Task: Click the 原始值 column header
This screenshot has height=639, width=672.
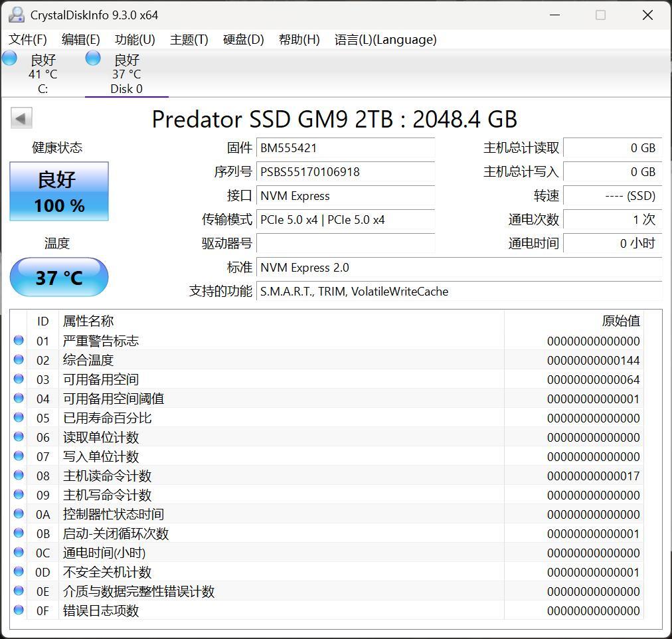Action: [x=574, y=321]
